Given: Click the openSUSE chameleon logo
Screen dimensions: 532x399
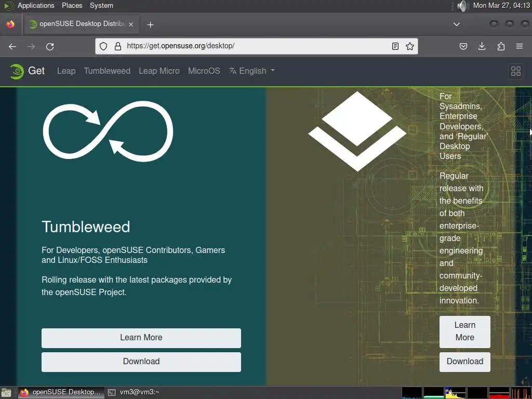Looking at the screenshot, I should coord(17,71).
